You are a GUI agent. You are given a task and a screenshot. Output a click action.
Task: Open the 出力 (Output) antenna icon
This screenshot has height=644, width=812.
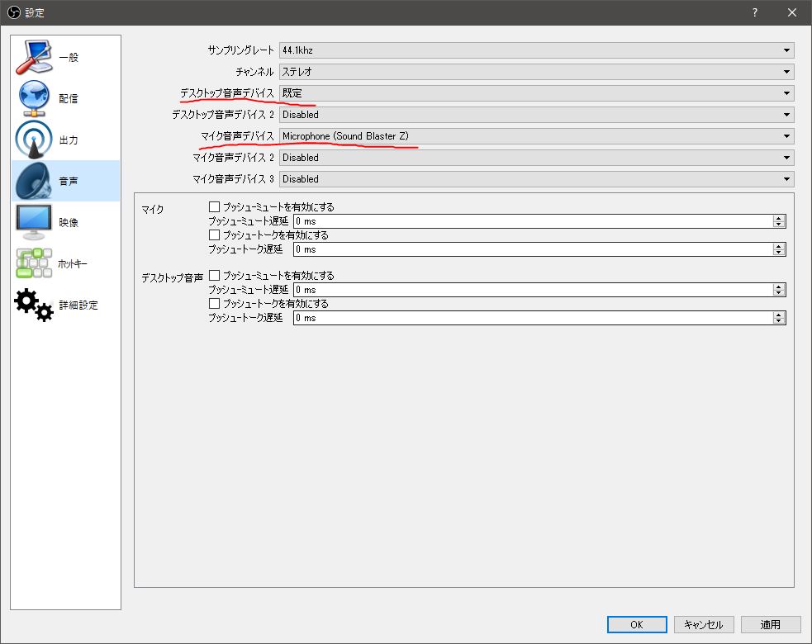click(x=34, y=140)
